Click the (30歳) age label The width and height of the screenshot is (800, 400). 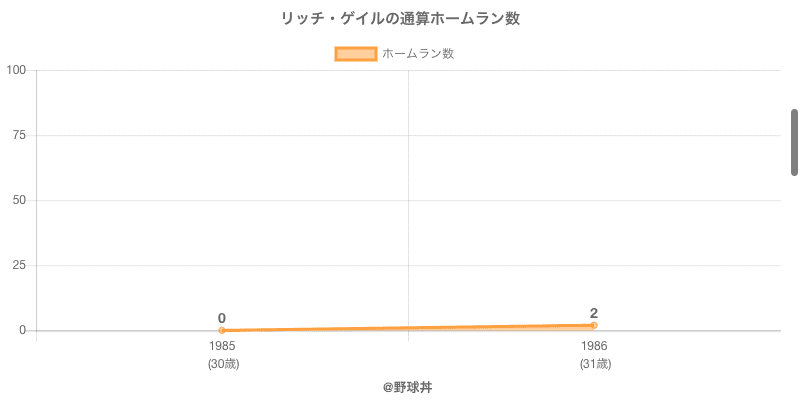coord(222,364)
